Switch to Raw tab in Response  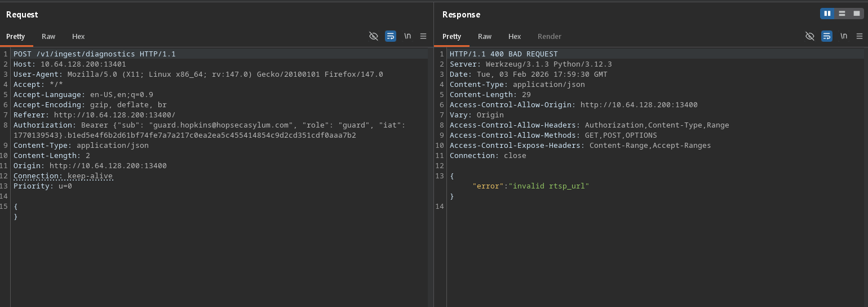pos(485,36)
